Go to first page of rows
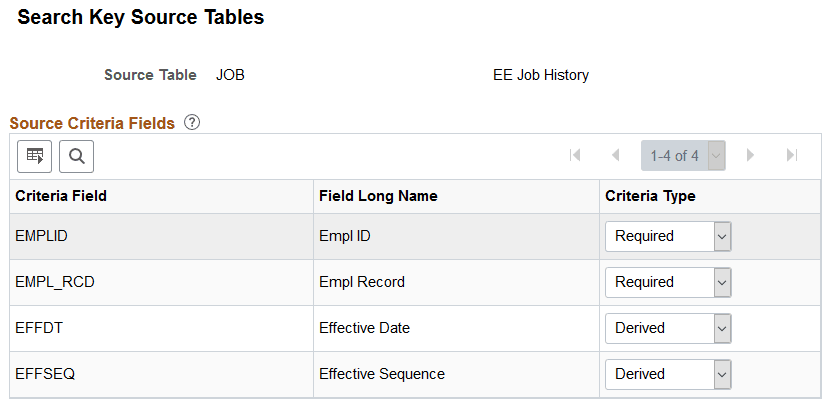Screen dimensions: 828x405 click(575, 156)
